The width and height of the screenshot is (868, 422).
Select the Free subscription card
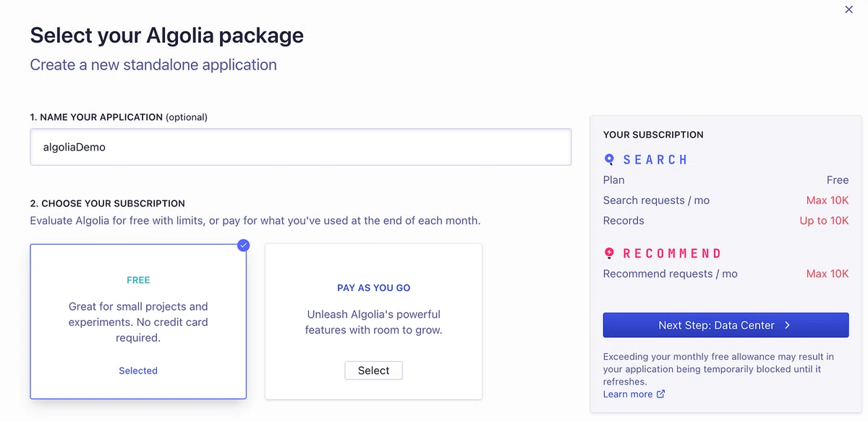138,321
